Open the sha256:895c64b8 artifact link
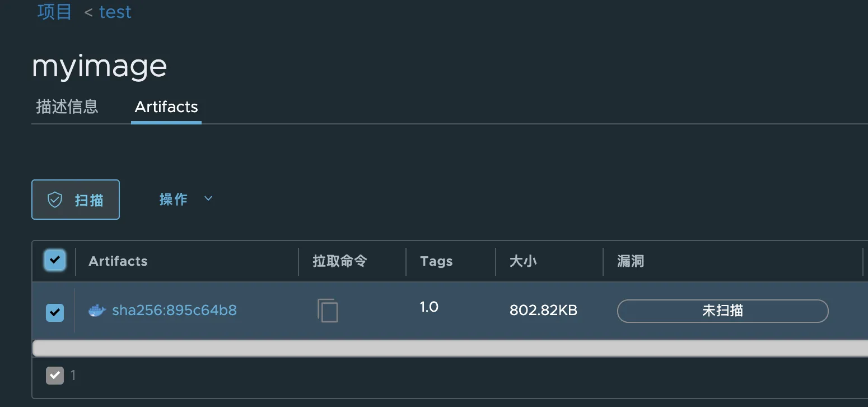Screen dimensions: 868x407 click(x=174, y=311)
